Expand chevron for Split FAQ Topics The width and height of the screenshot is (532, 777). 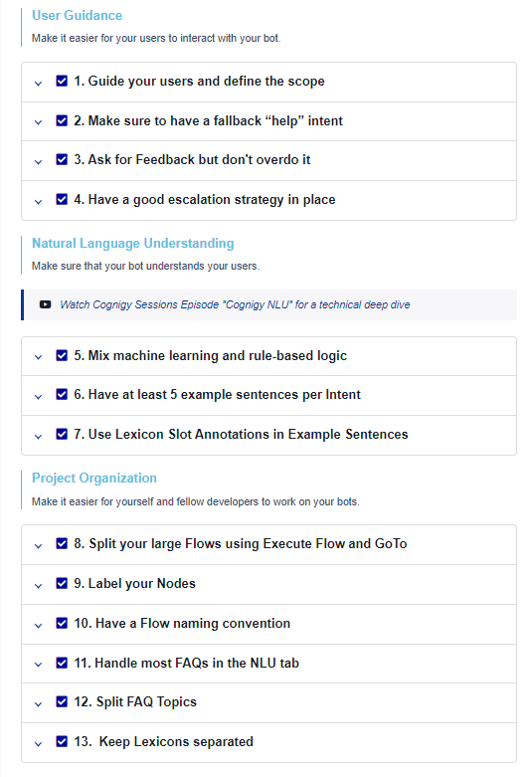38,704
